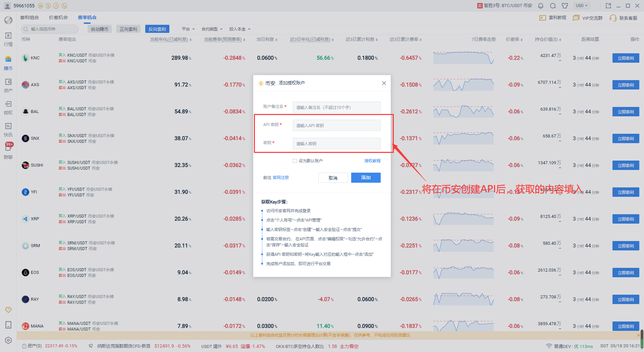The height and width of the screenshot is (352, 644).
Task: Toggle the 反向套利 filter button
Action: (x=157, y=29)
